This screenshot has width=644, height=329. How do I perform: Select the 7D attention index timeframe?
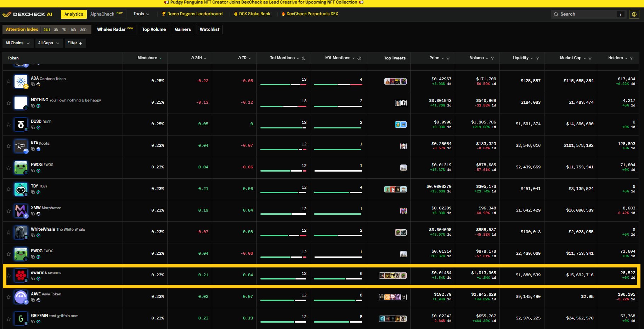point(64,30)
